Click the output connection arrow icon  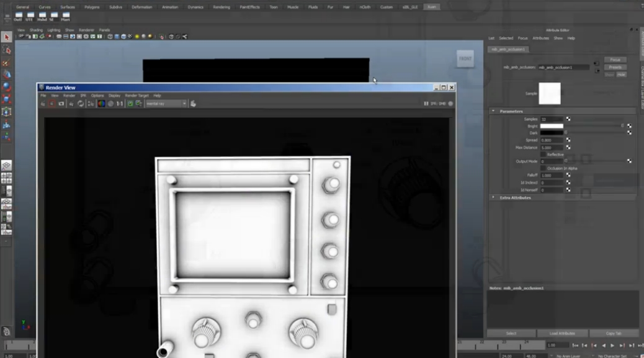(x=597, y=71)
